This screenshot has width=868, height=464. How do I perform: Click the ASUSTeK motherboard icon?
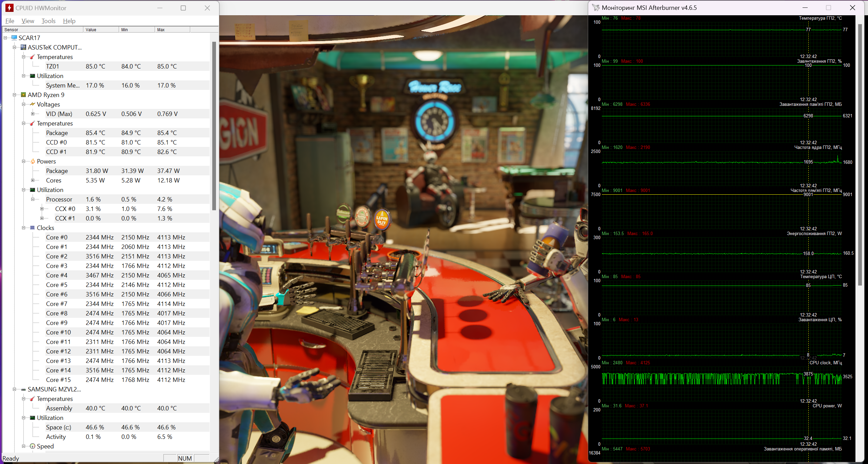click(23, 47)
